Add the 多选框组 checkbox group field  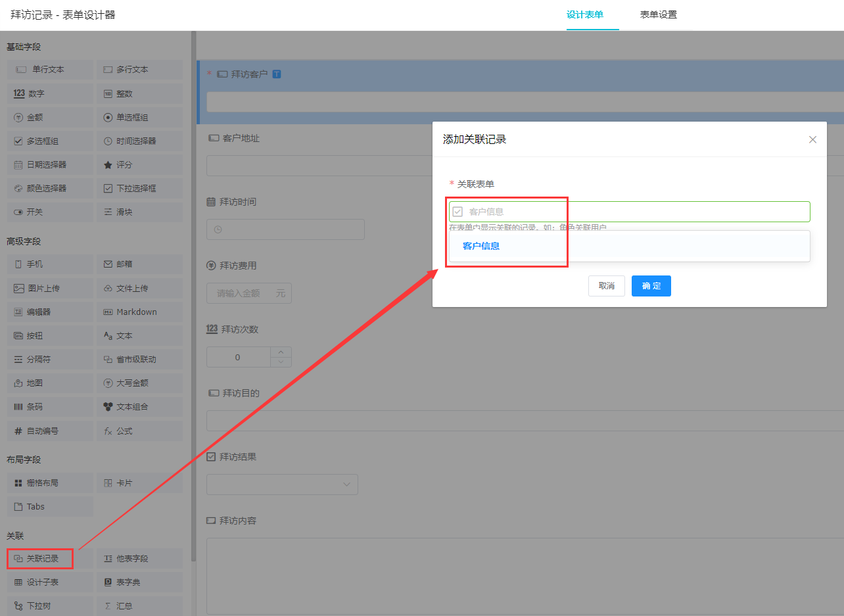(x=50, y=141)
